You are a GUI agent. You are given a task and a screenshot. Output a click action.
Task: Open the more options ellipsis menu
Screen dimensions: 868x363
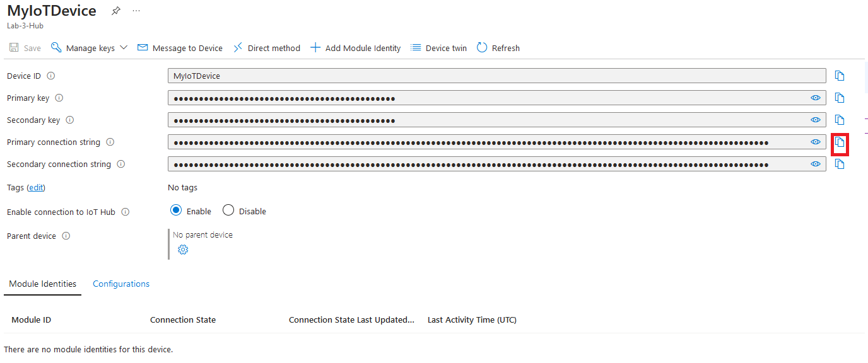tap(136, 11)
